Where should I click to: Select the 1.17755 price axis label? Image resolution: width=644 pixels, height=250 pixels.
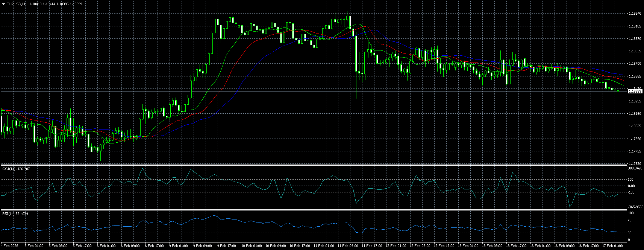coord(635,151)
